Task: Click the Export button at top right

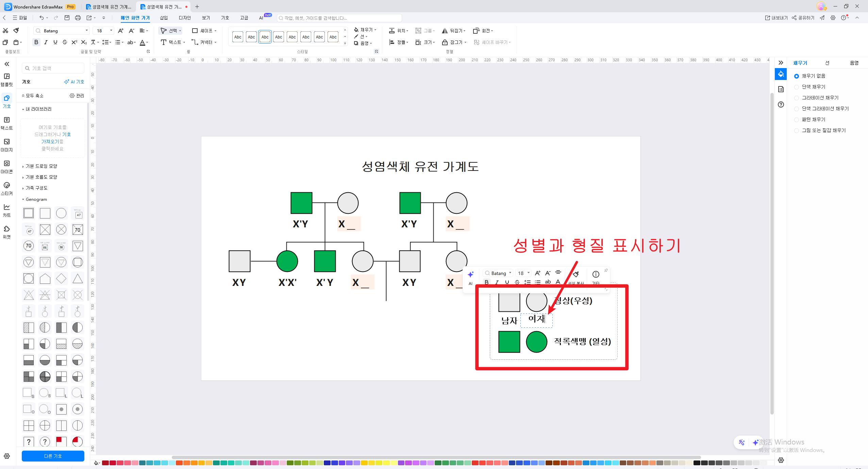Action: pos(776,18)
